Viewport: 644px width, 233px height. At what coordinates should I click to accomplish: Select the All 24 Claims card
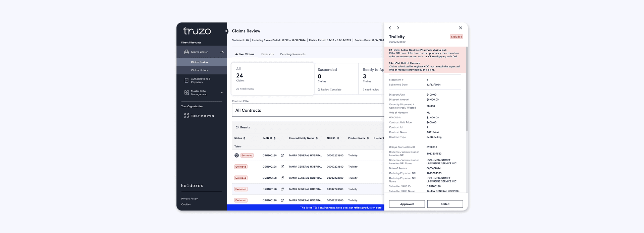(x=273, y=79)
